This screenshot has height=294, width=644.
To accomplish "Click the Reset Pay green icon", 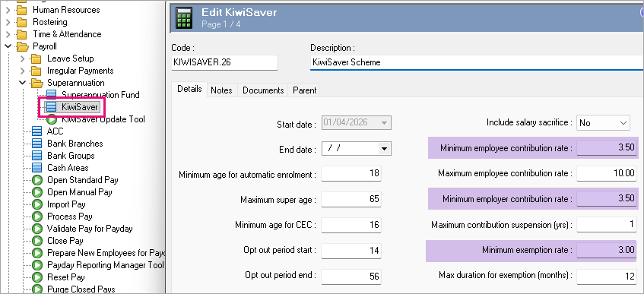I will 37,277.
